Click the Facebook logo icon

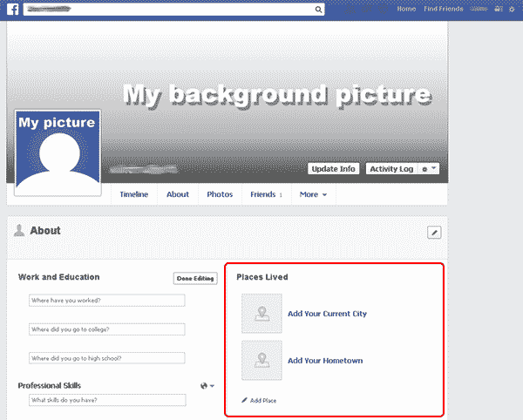tap(13, 9)
